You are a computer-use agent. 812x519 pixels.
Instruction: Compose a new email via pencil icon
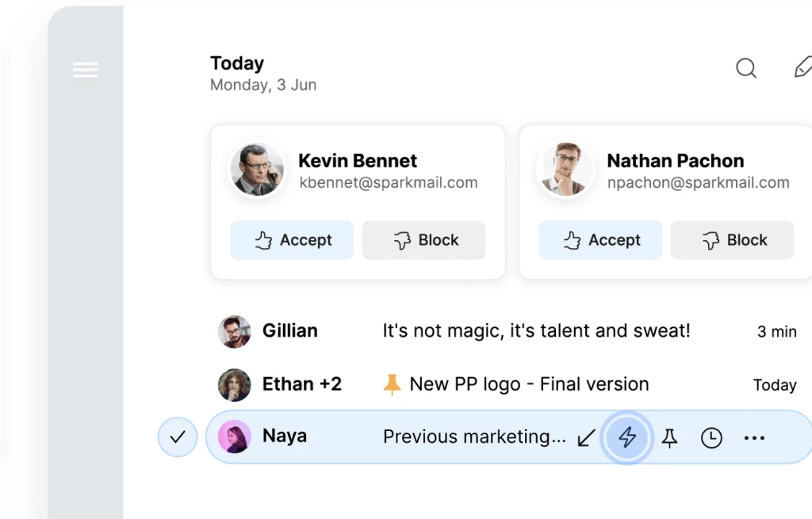pyautogui.click(x=802, y=68)
